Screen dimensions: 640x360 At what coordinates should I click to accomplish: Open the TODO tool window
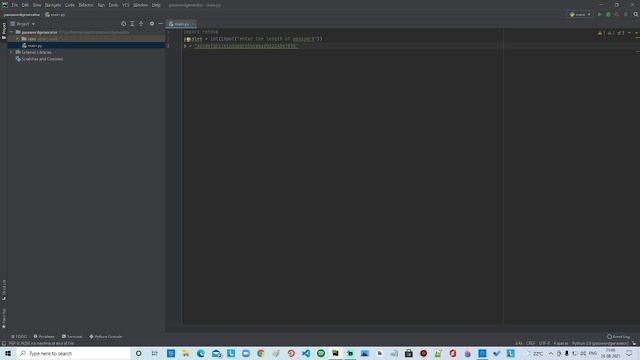[19, 336]
